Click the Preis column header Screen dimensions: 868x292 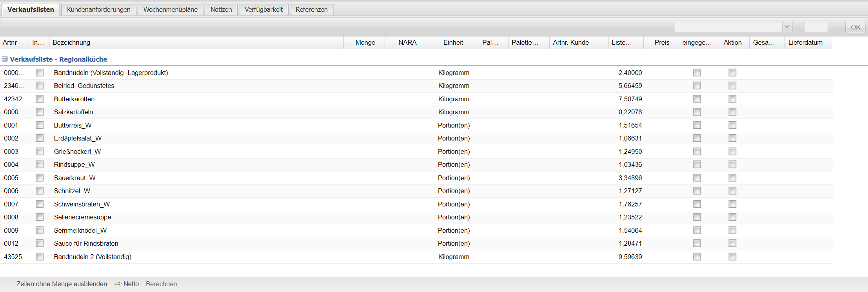(661, 42)
